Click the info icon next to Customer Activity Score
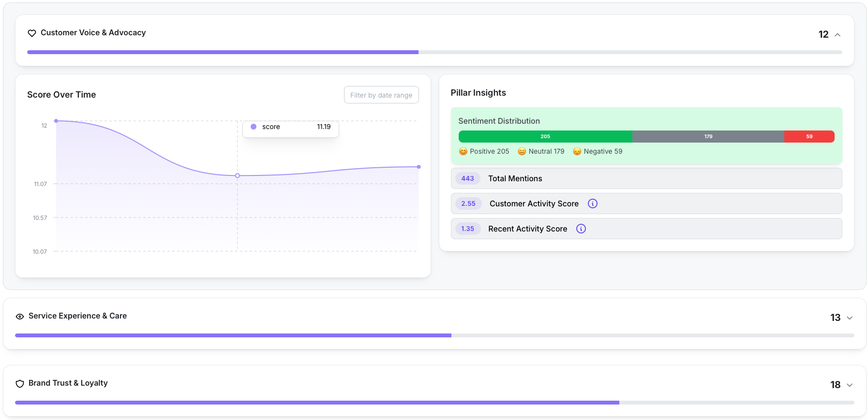 click(x=592, y=203)
